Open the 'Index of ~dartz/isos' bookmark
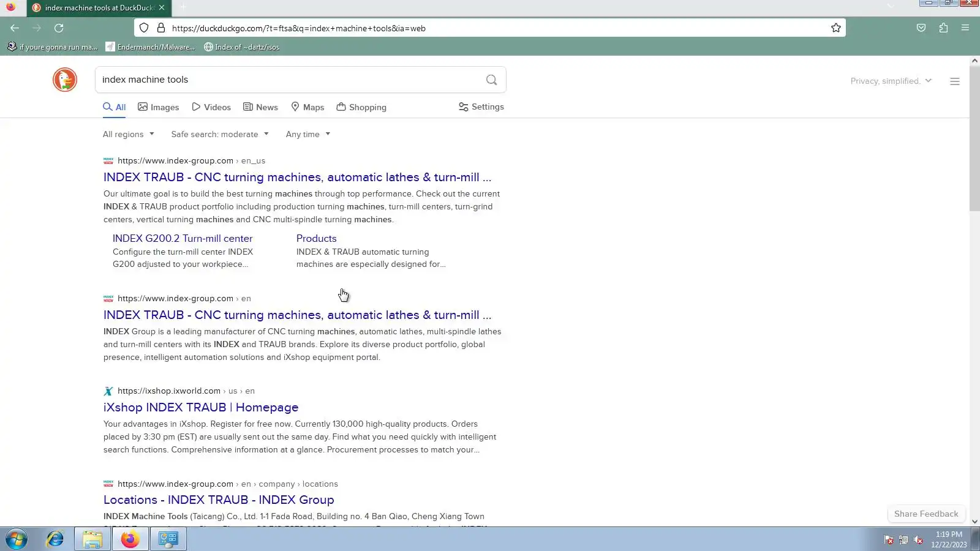This screenshot has height=551, width=980. point(241,47)
